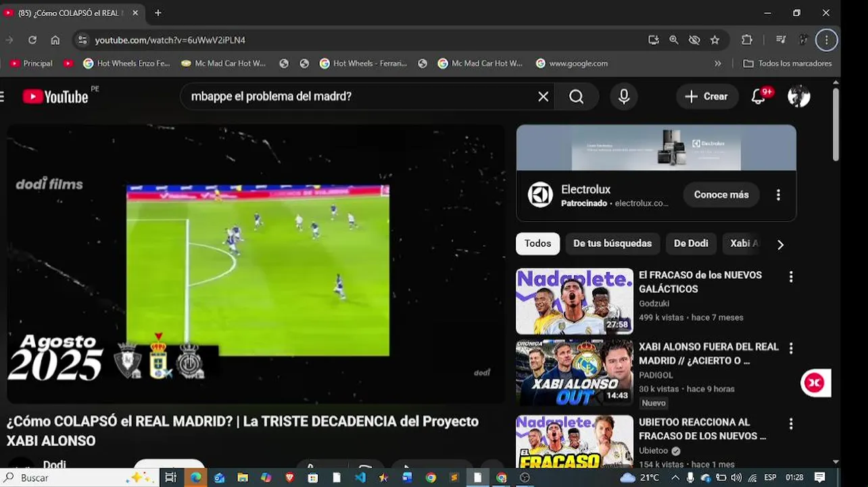The image size is (868, 487).
Task: Open the Principal bookmark
Action: 31,64
